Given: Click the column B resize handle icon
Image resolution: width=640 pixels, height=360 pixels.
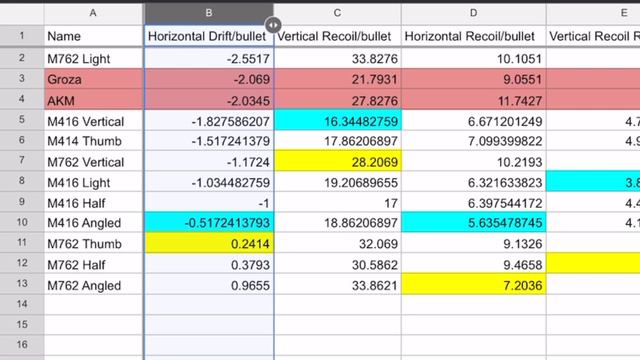Looking at the screenshot, I should pos(273,25).
